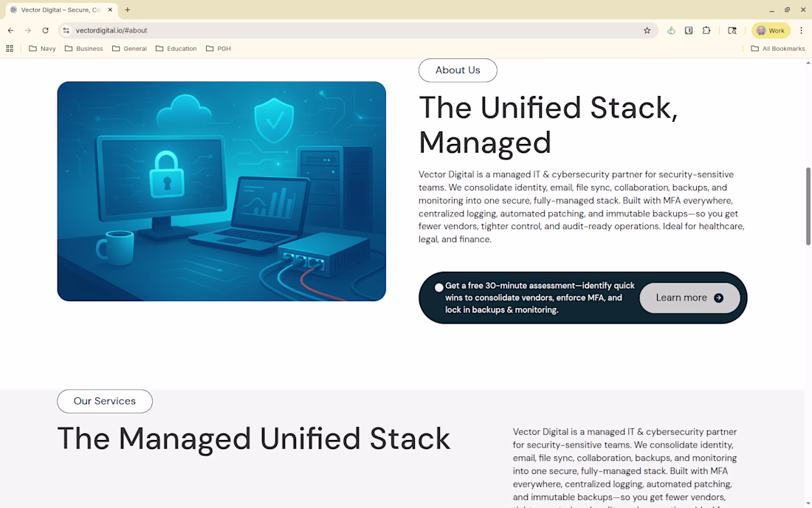Click the page vertical scrollbar thumb
This screenshot has height=508, width=812.
(x=808, y=206)
